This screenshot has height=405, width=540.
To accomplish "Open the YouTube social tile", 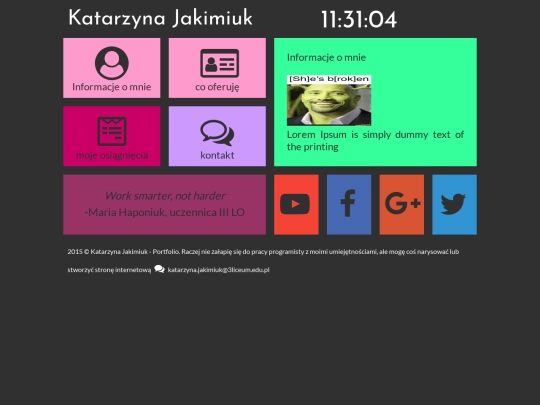I will point(296,205).
